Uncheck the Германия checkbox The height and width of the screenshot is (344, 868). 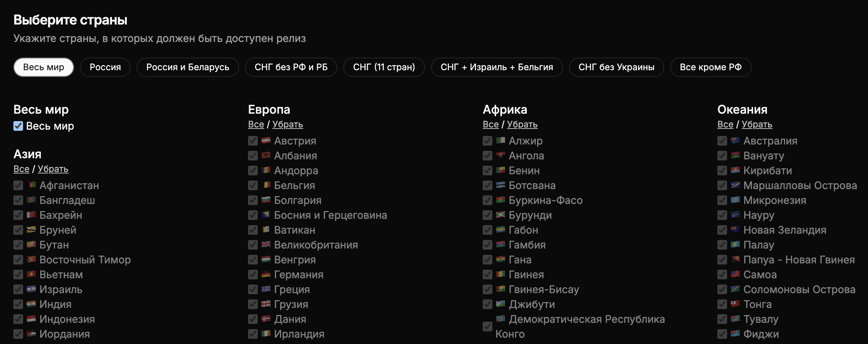point(253,275)
